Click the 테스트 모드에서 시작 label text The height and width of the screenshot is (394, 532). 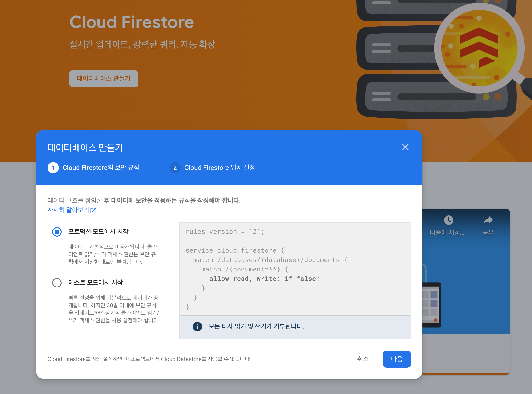pyautogui.click(x=95, y=283)
